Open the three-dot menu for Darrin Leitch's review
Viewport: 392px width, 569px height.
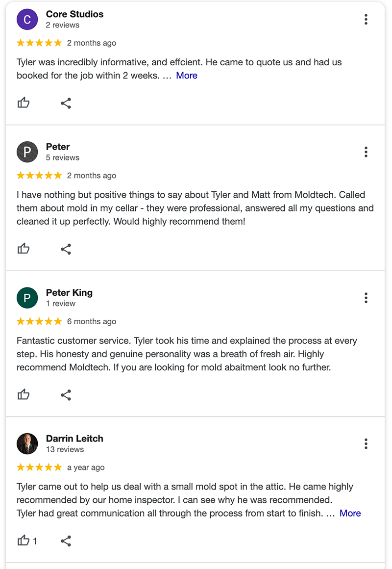(366, 444)
